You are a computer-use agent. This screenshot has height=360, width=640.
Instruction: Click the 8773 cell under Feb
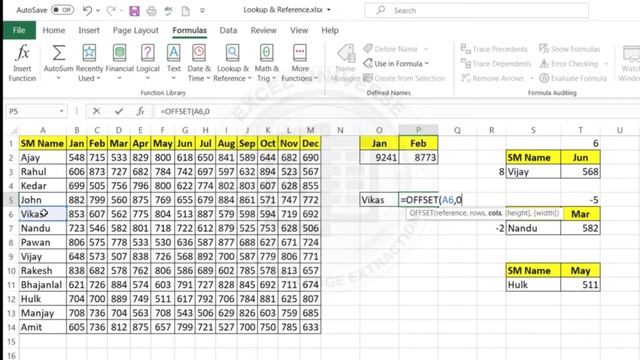point(418,158)
